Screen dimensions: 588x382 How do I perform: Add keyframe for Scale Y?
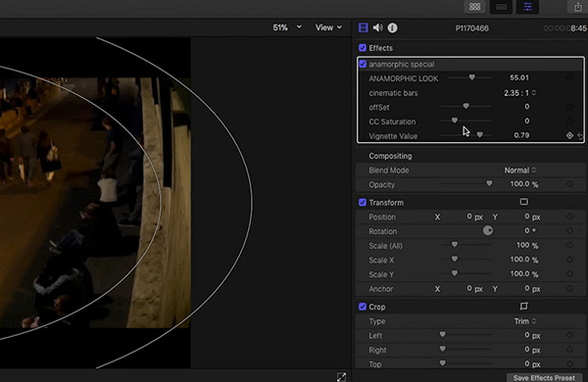(569, 274)
